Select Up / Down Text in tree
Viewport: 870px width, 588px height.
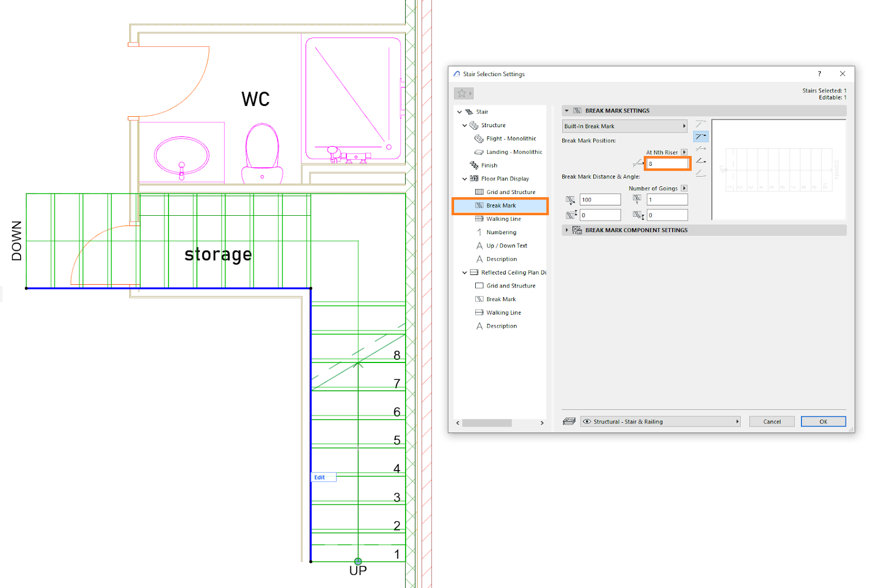(507, 246)
